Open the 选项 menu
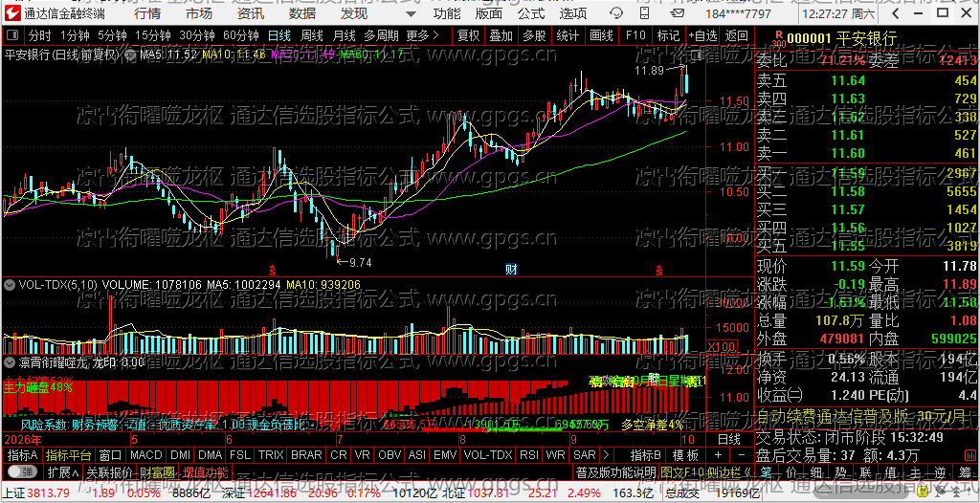980x503 pixels. tap(573, 13)
